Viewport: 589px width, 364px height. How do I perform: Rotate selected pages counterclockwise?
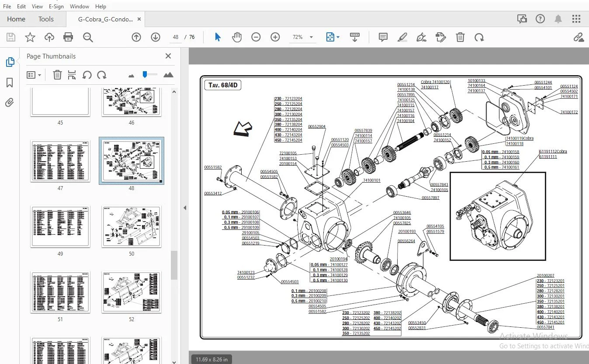click(x=87, y=75)
